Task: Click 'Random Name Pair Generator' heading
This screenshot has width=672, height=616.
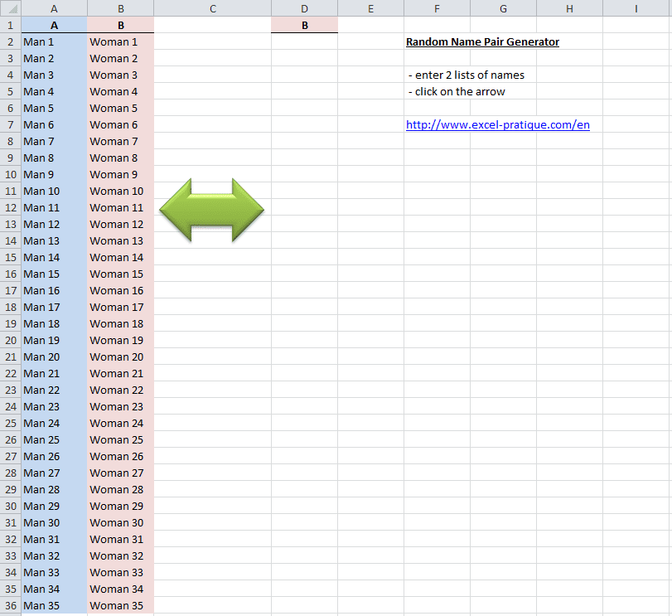Action: 482,42
